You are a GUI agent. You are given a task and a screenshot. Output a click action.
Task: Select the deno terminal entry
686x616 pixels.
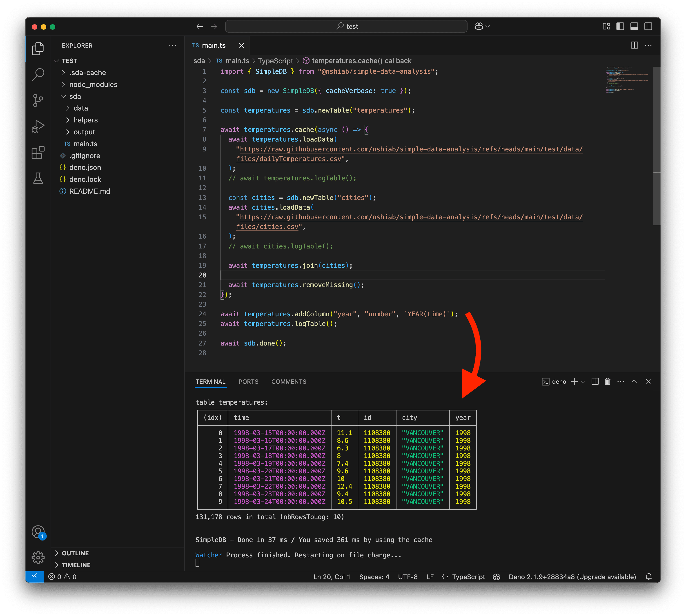tap(554, 381)
